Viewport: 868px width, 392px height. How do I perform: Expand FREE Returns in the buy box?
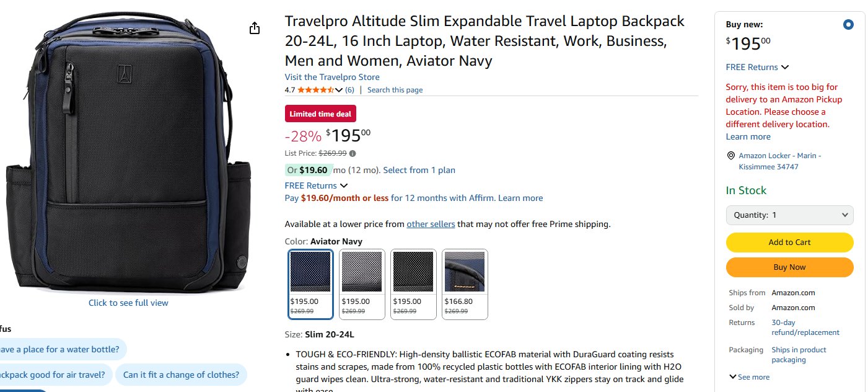point(757,67)
